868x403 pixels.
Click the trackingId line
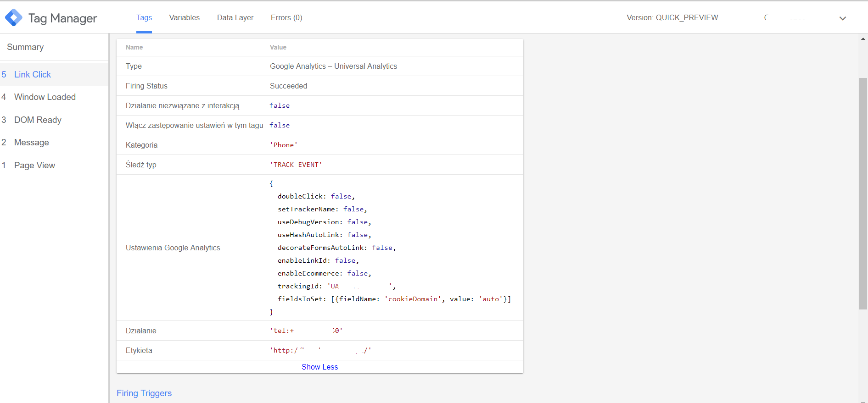pos(337,286)
